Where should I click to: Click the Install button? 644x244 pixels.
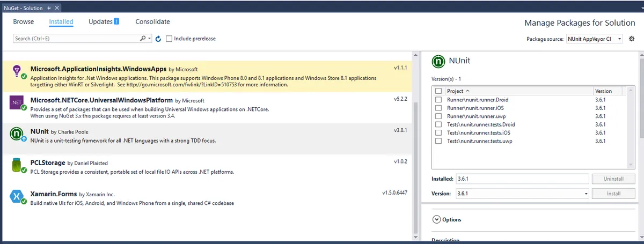click(x=613, y=194)
